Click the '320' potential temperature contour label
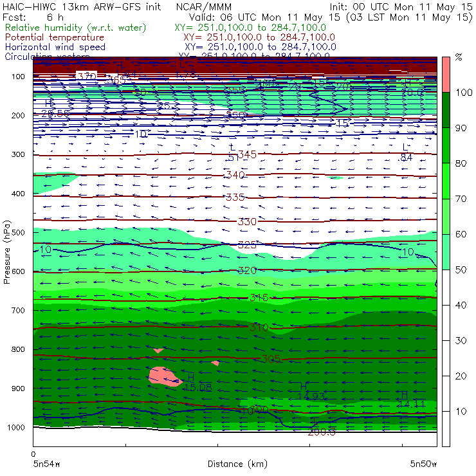Viewport: 476px width, 476px height. 247,270
